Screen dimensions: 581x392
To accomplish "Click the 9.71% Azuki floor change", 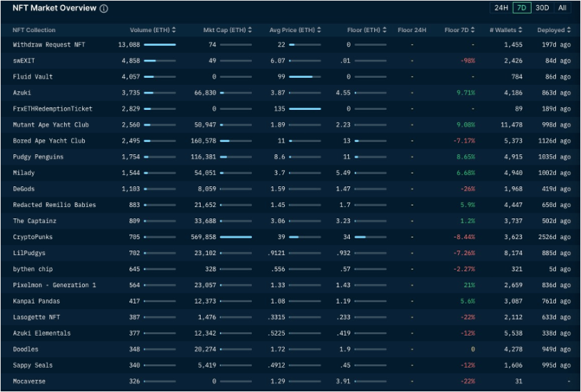I will [x=465, y=93].
